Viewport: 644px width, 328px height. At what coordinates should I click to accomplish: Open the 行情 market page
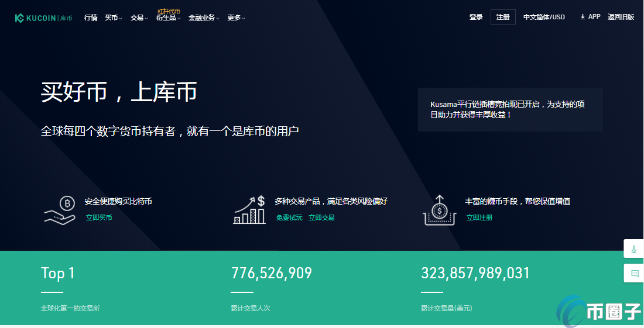(91, 18)
